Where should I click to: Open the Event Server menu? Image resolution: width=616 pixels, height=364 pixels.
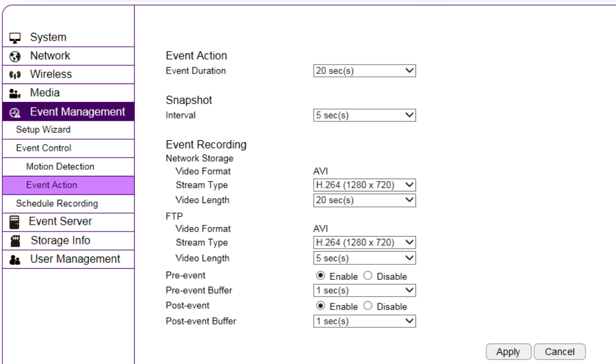click(x=69, y=222)
